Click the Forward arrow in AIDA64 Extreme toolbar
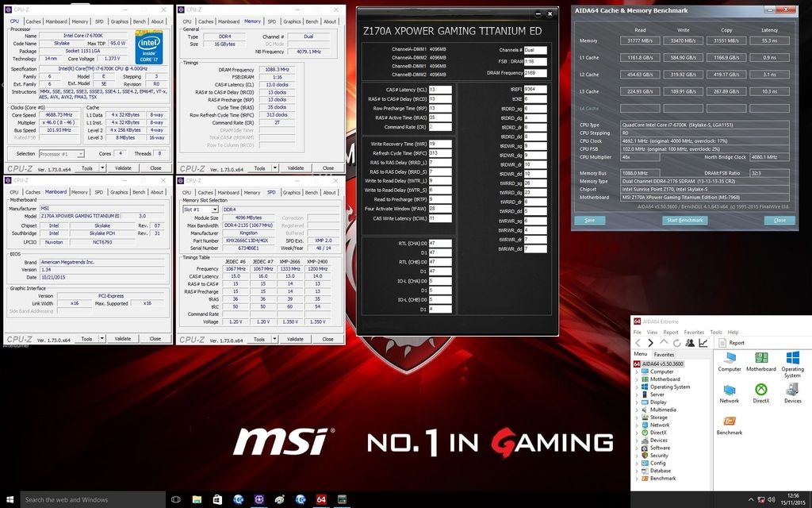The width and height of the screenshot is (812, 508). pyautogui.click(x=650, y=343)
